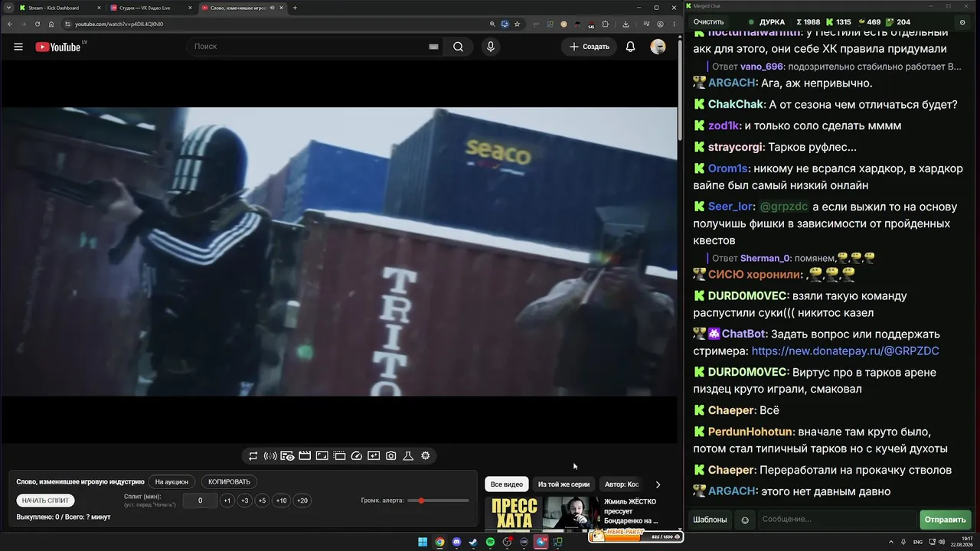Open the gear settings in player toolbar

pyautogui.click(x=426, y=456)
